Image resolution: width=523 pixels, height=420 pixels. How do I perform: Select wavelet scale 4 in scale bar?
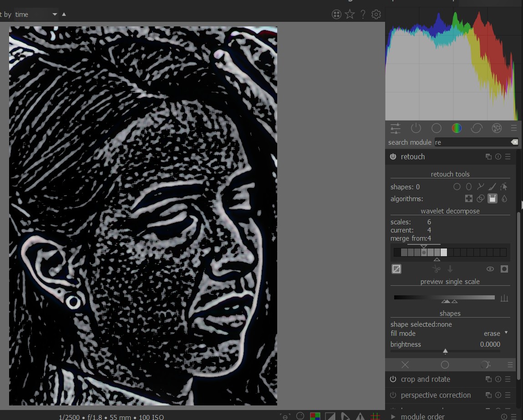point(424,253)
